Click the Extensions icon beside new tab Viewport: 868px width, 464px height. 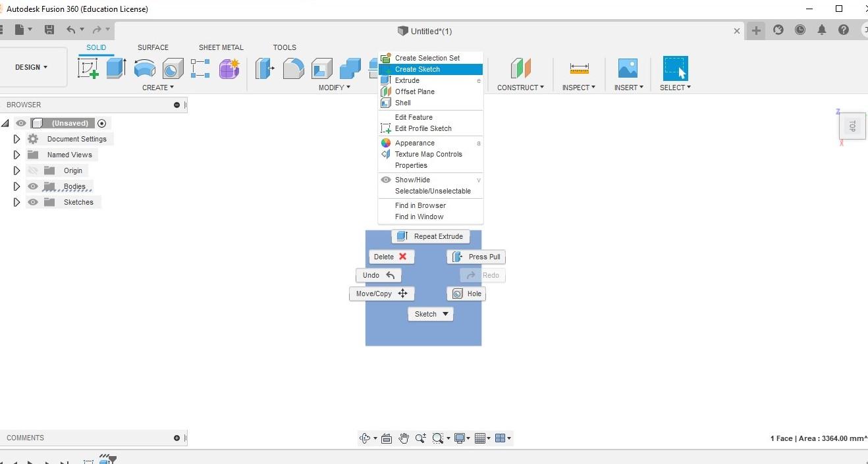(x=778, y=30)
